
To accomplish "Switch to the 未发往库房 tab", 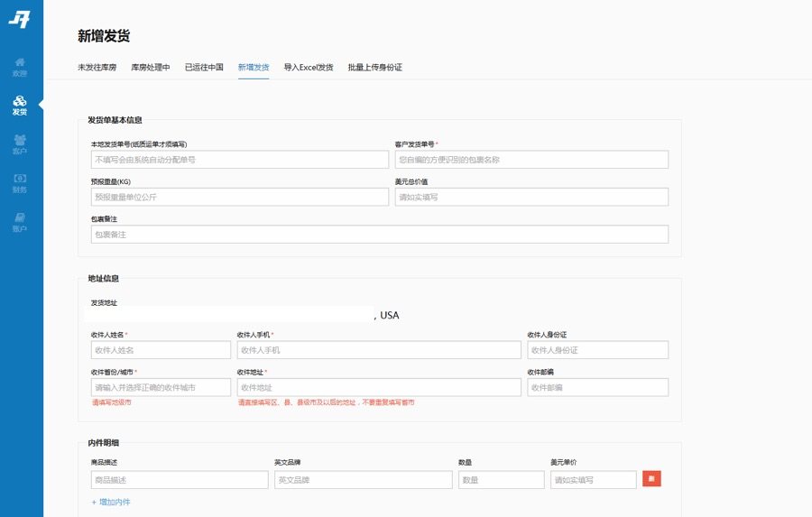I will point(99,68).
